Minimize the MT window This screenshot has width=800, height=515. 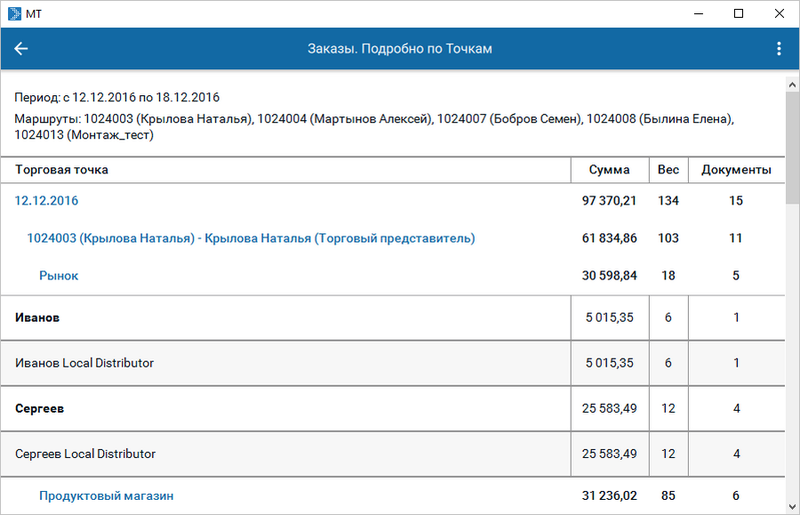tap(695, 14)
